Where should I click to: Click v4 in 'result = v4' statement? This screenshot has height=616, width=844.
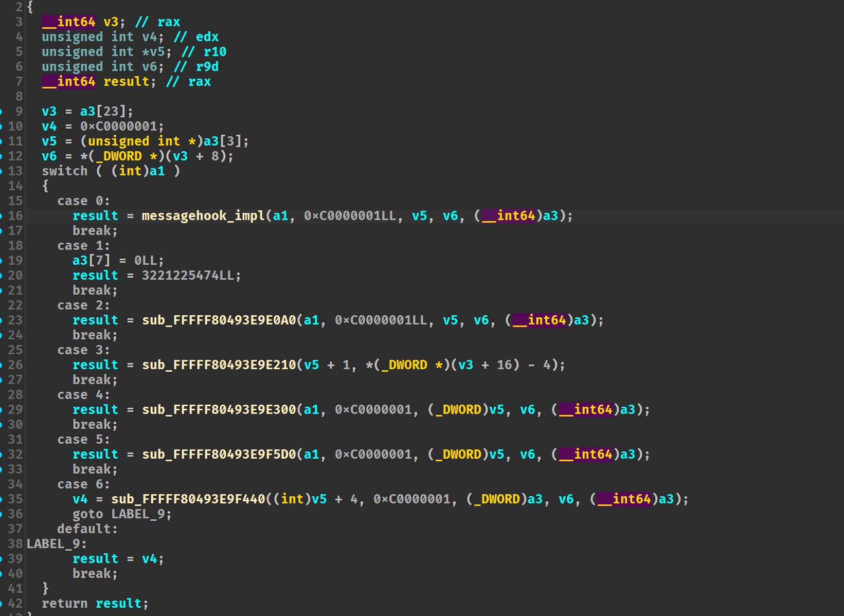150,558
